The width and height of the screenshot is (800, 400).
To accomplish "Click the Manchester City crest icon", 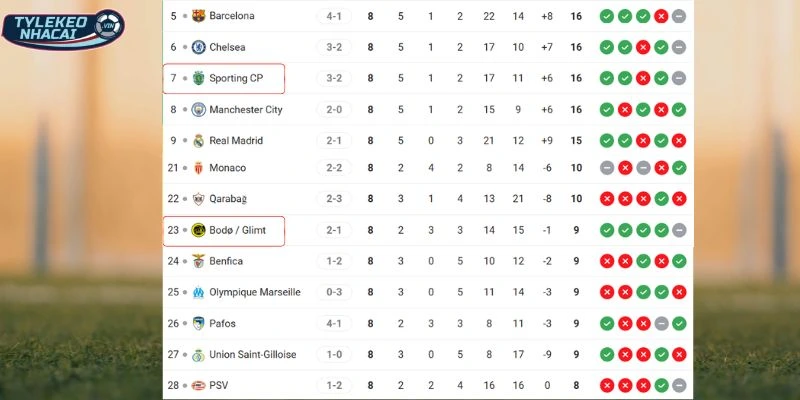I will click(198, 110).
